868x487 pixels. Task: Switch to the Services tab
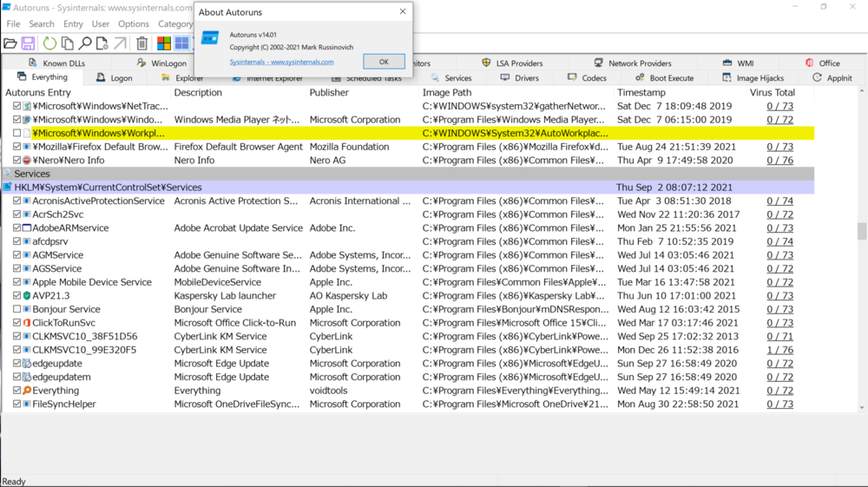(x=451, y=78)
